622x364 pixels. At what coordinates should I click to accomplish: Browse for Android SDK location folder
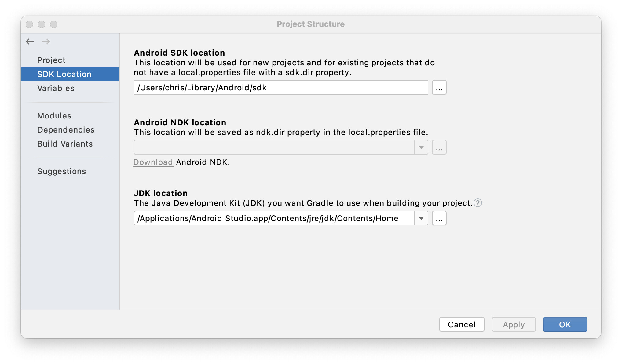pos(439,88)
